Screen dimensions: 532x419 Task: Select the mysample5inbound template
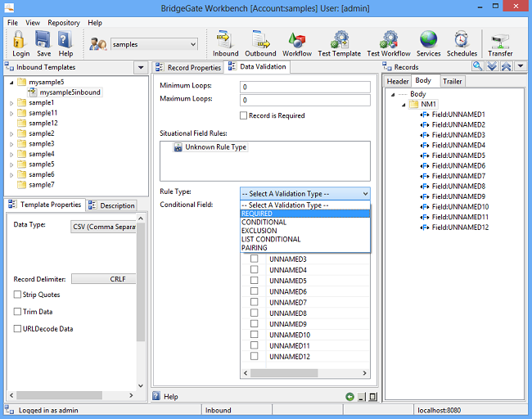click(x=65, y=92)
